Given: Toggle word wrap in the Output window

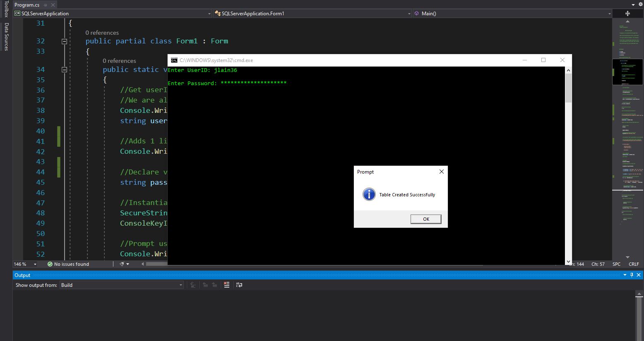Looking at the screenshot, I should tap(239, 285).
